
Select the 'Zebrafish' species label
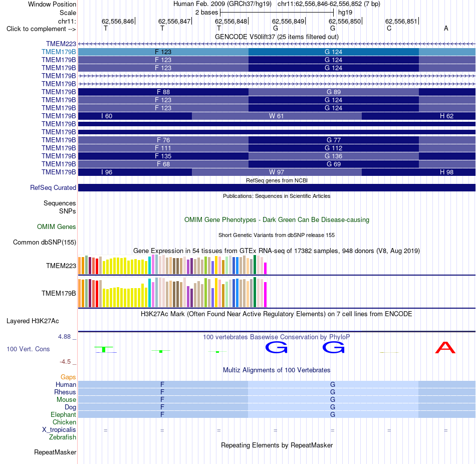[63, 437]
